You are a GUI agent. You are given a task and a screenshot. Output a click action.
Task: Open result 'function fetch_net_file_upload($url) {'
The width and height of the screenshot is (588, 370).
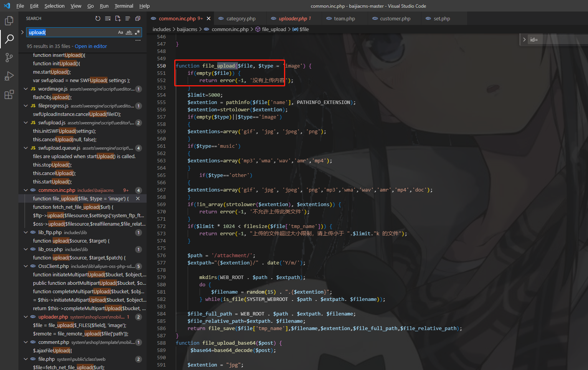point(73,207)
